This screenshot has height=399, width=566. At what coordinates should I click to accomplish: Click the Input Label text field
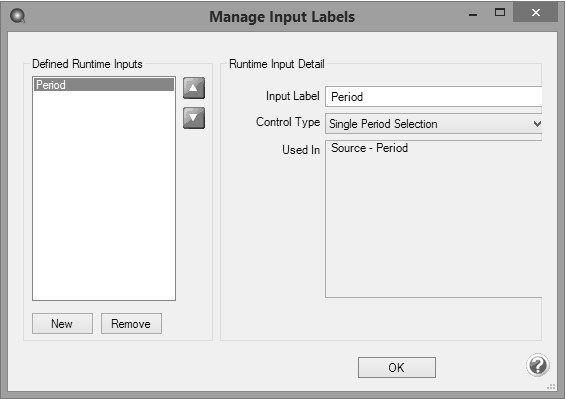(x=434, y=97)
